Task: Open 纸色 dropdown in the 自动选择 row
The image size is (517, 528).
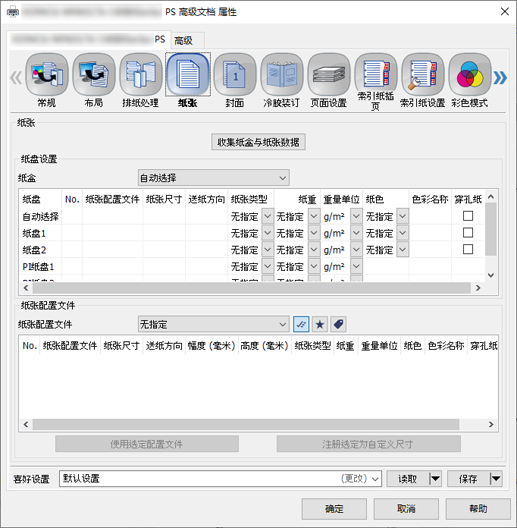Action: pyautogui.click(x=403, y=216)
